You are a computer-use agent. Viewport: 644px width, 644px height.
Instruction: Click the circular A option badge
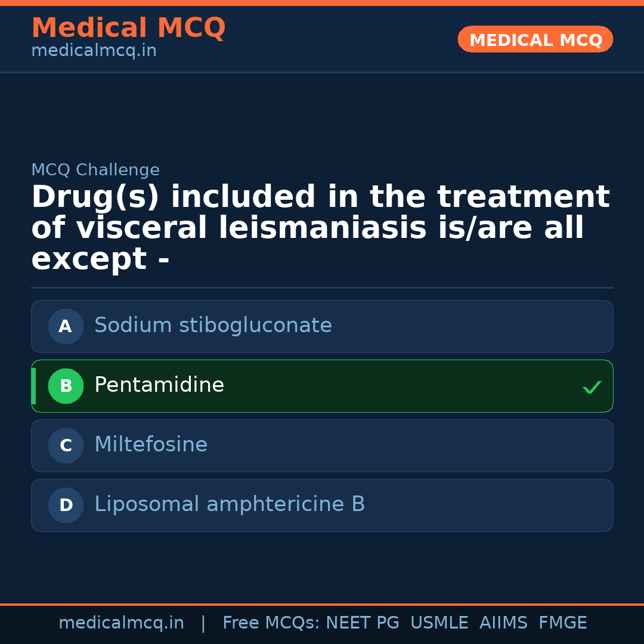[66, 326]
